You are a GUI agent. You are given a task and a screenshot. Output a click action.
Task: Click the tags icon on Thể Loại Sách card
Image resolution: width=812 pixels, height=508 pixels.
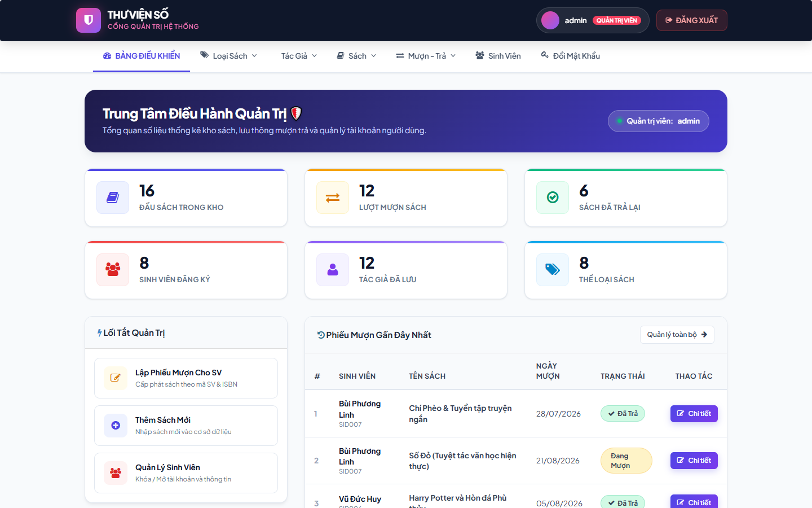[553, 270]
